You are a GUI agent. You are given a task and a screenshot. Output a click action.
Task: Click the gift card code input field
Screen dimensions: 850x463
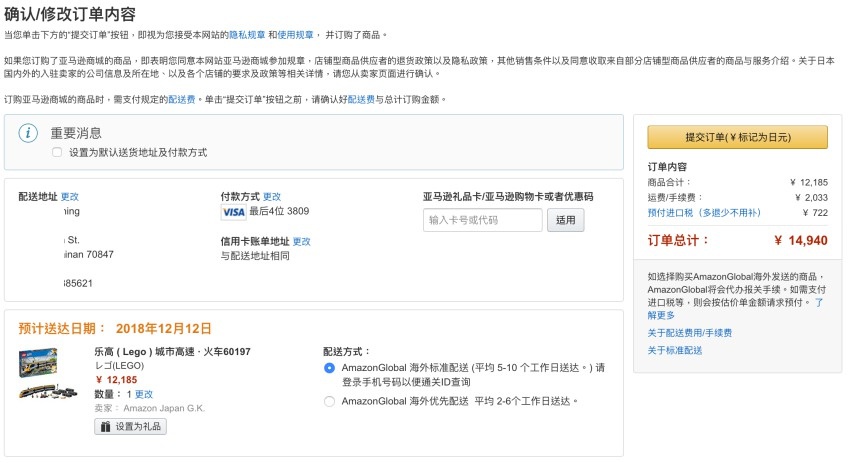(x=483, y=220)
